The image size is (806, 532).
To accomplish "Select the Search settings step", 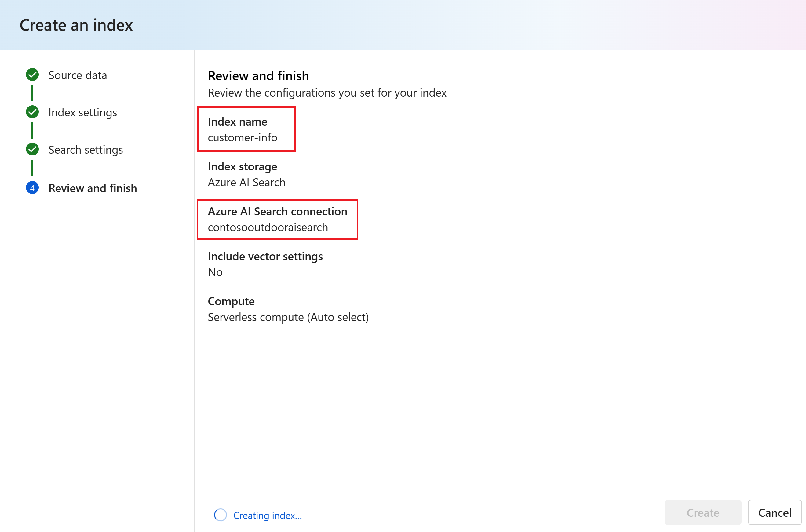I will click(86, 150).
